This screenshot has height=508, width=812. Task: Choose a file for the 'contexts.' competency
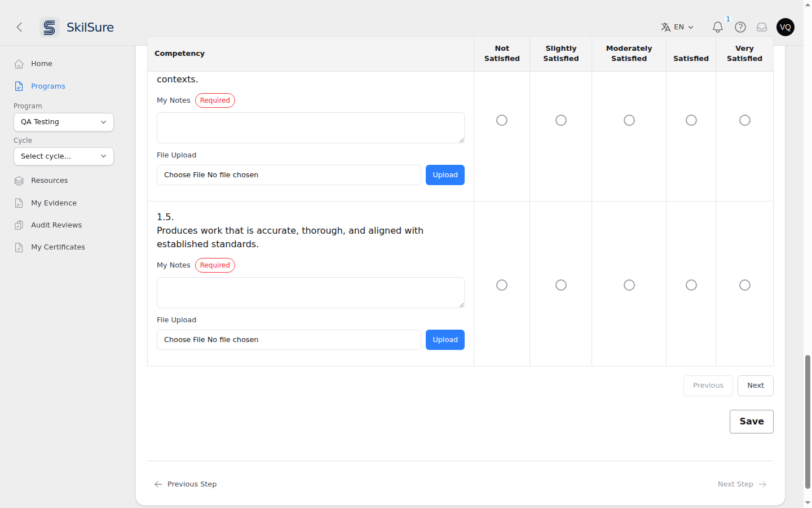click(289, 175)
